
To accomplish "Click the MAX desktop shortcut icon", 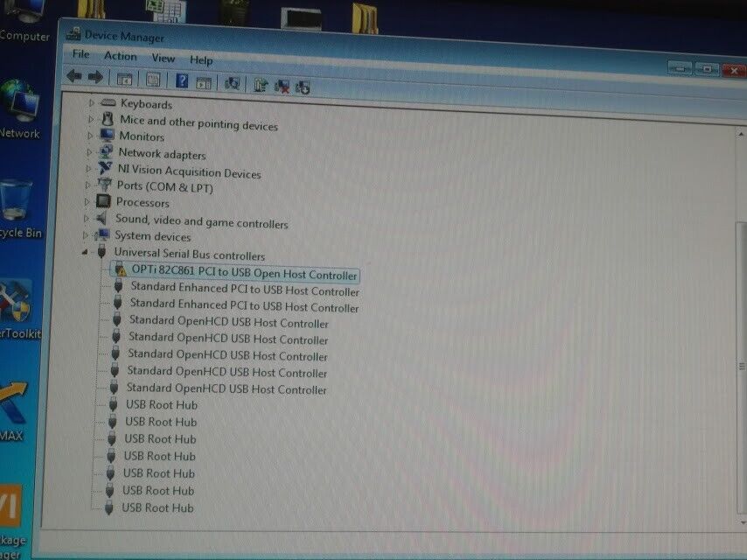I will pos(13,403).
